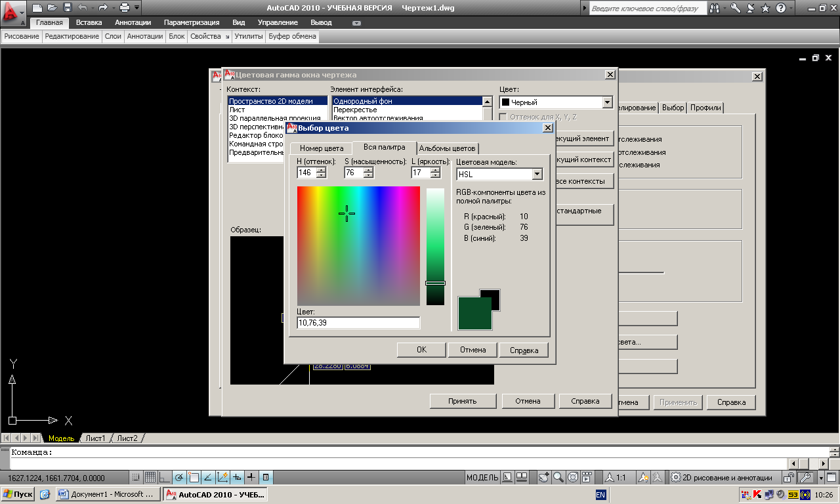The height and width of the screenshot is (504, 840).
Task: Click the Print icon in quick access toolbar
Action: [125, 8]
